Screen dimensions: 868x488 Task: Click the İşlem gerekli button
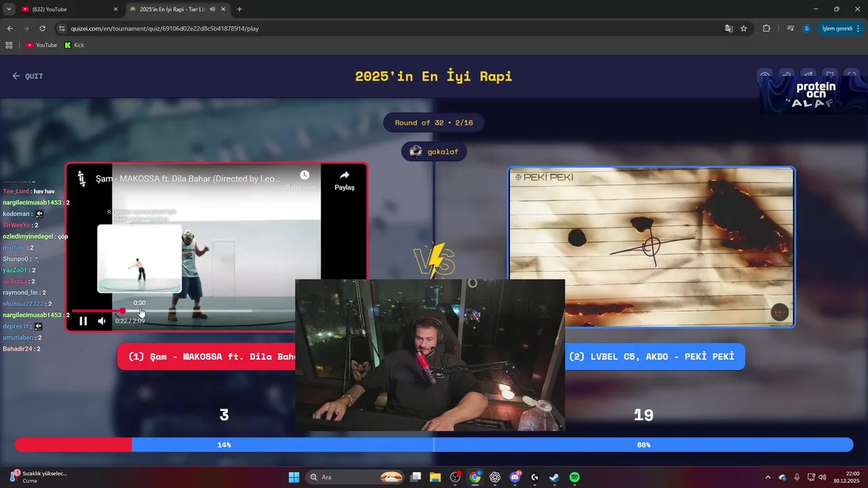point(841,28)
